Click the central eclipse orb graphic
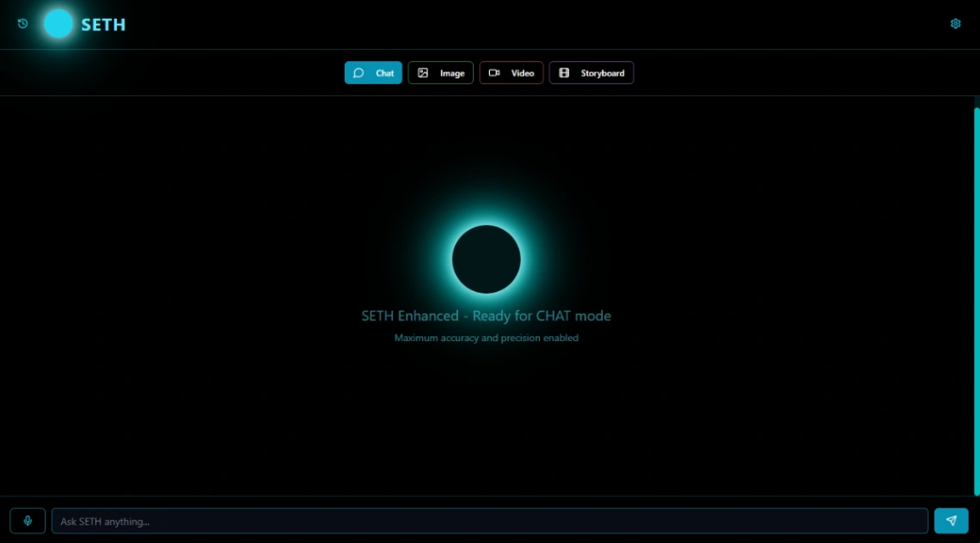This screenshot has width=980, height=543. click(487, 259)
